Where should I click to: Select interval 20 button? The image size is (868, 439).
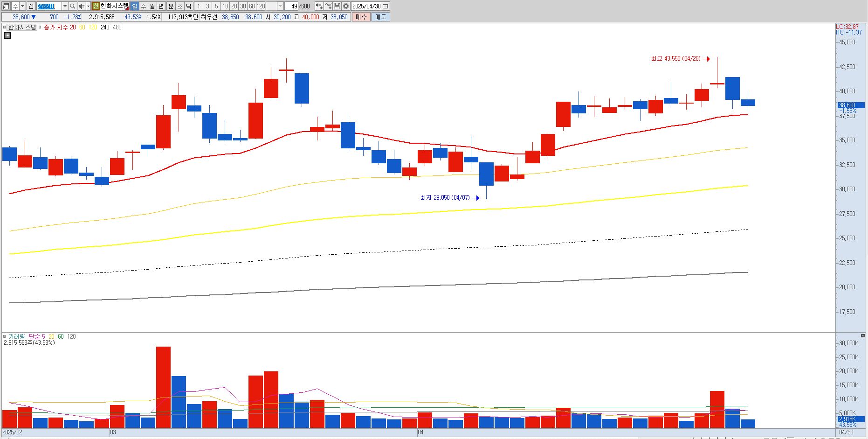234,6
